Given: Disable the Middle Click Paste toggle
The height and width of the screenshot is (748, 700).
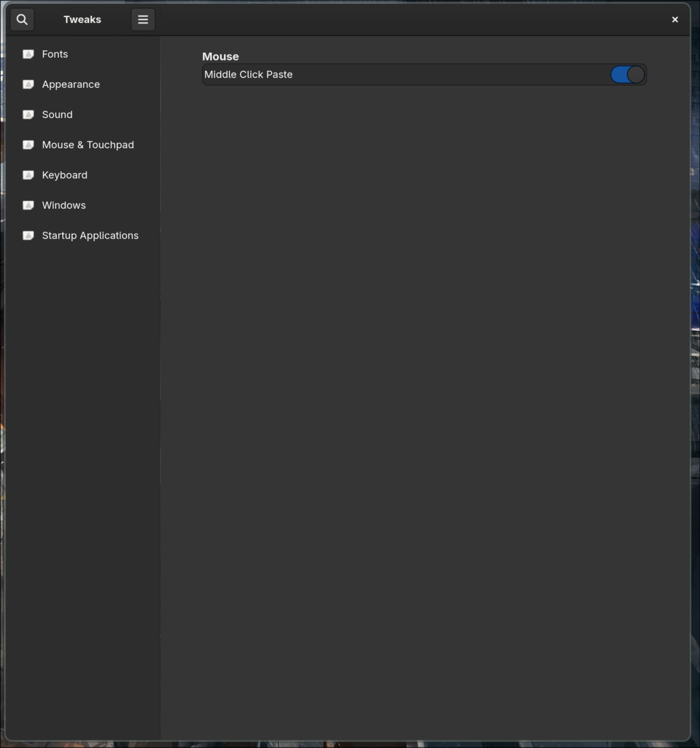Looking at the screenshot, I should tap(627, 74).
